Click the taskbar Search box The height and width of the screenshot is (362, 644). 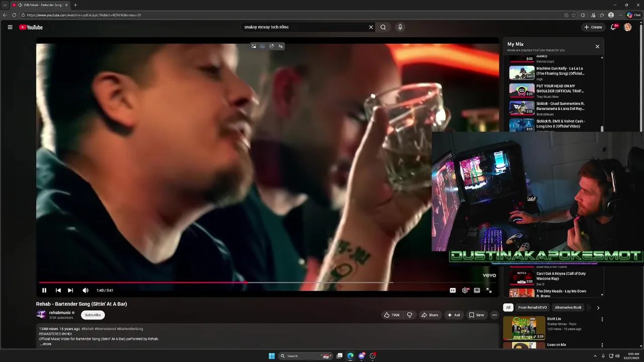tap(305, 356)
